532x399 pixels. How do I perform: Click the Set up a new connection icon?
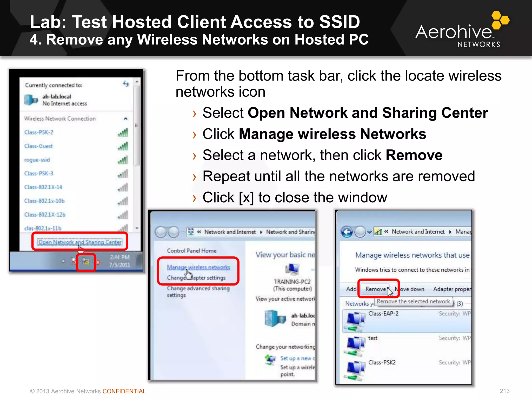pos(270,360)
